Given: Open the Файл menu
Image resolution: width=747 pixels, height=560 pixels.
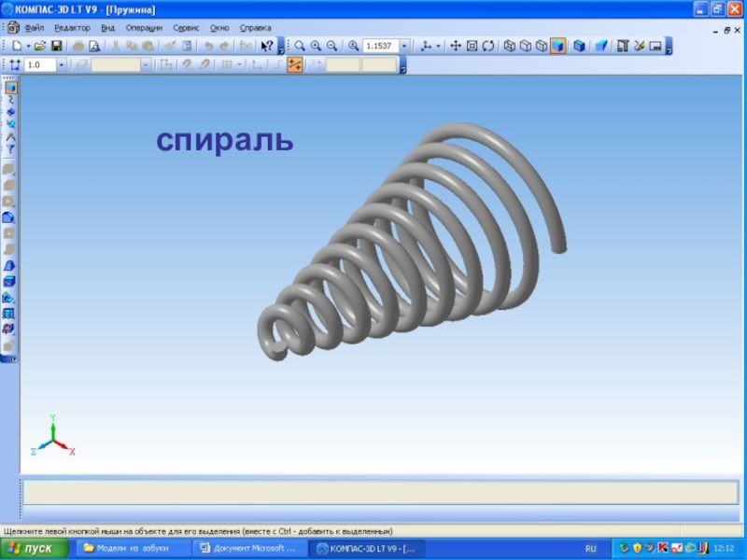Looking at the screenshot, I should pyautogui.click(x=35, y=28).
